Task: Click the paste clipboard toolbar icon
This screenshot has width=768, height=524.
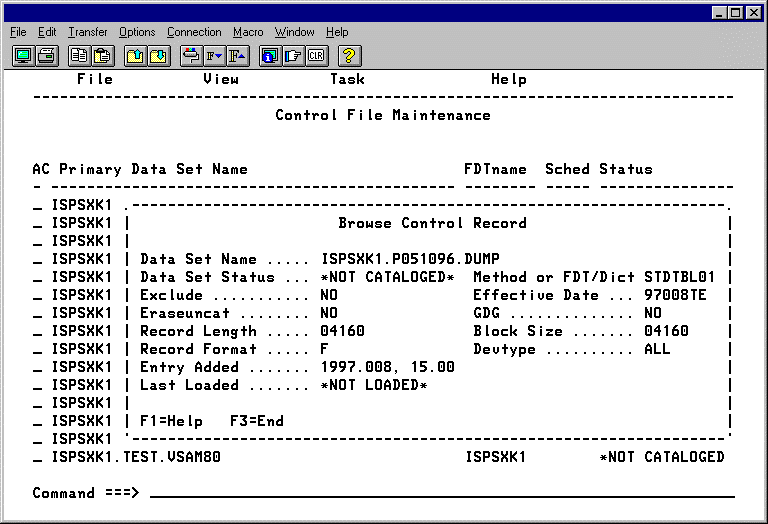Action: [102, 56]
